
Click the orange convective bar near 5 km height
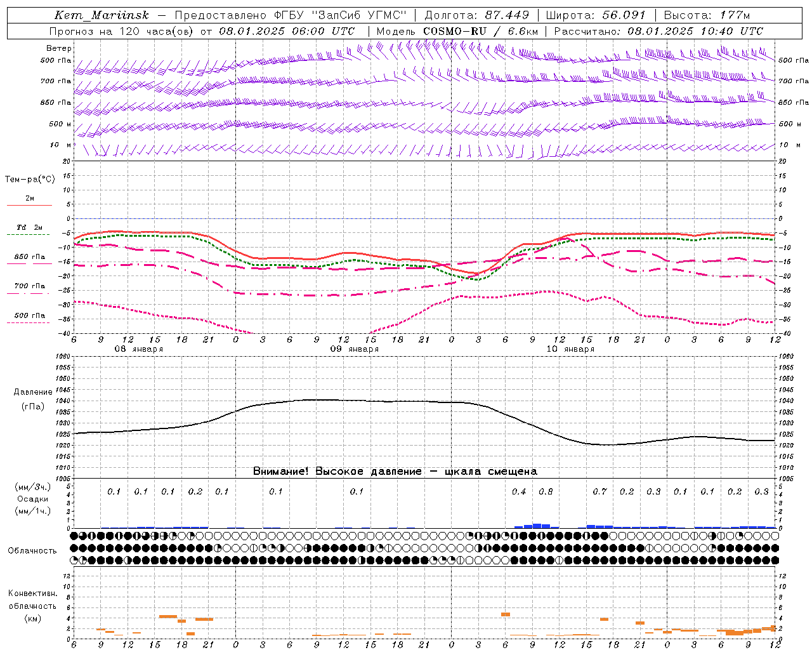click(506, 614)
